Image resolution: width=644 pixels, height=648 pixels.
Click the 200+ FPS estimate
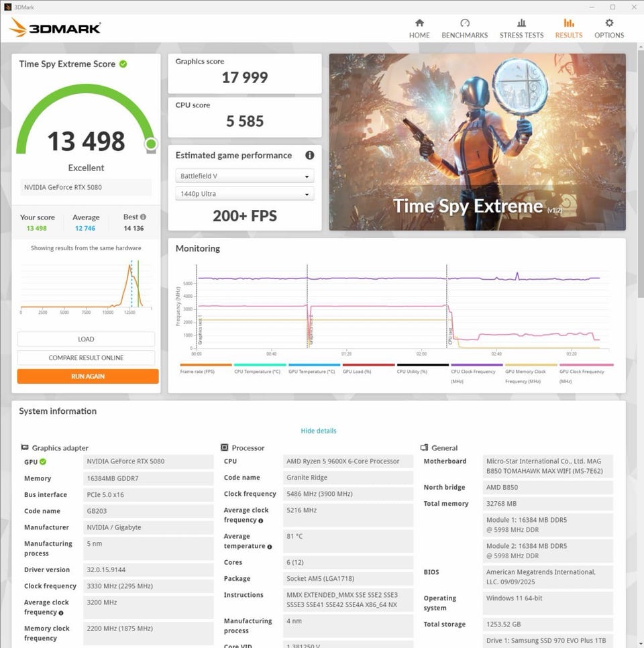pyautogui.click(x=245, y=216)
